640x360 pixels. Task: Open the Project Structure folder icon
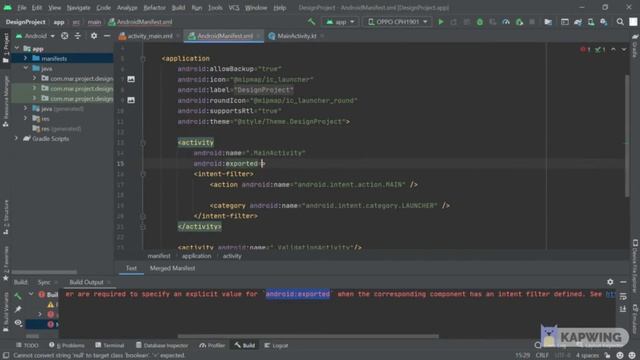click(548, 22)
